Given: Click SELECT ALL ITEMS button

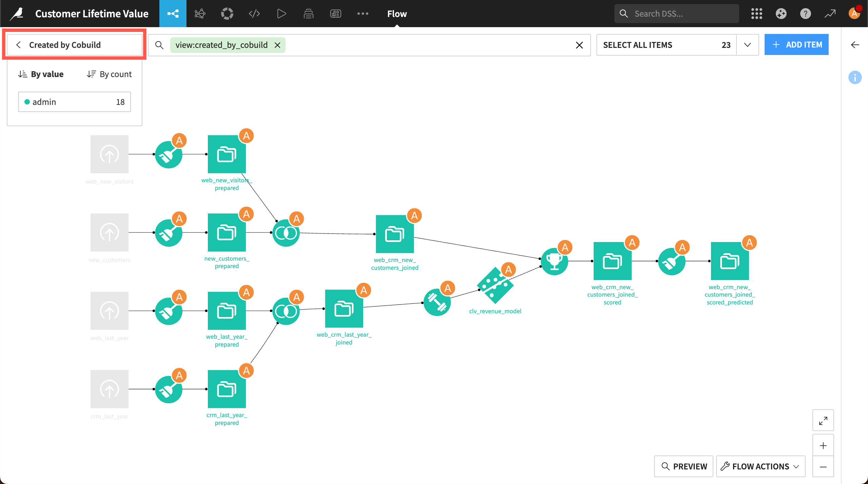Looking at the screenshot, I should [666, 45].
